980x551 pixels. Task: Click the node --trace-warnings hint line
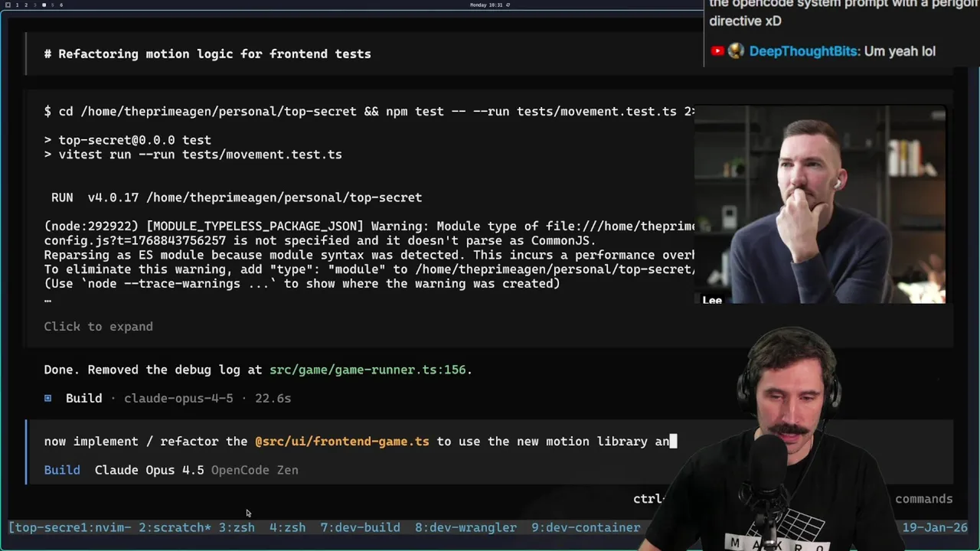coord(302,284)
